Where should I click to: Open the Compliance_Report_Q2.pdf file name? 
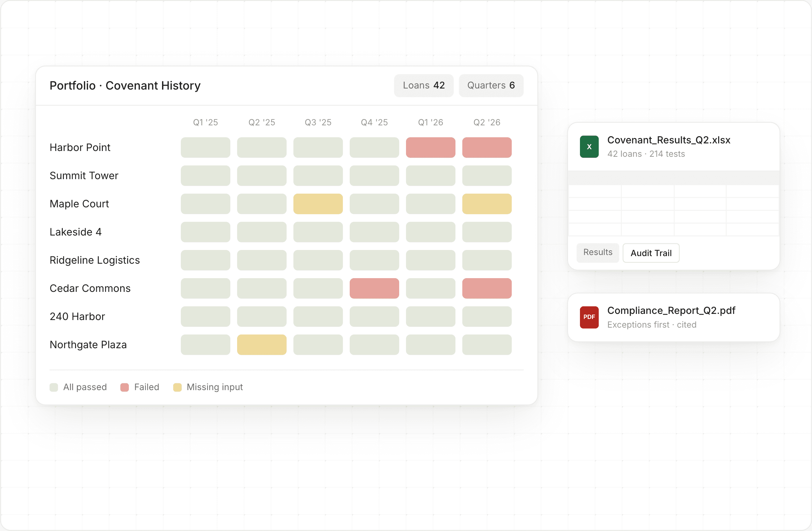coord(671,311)
